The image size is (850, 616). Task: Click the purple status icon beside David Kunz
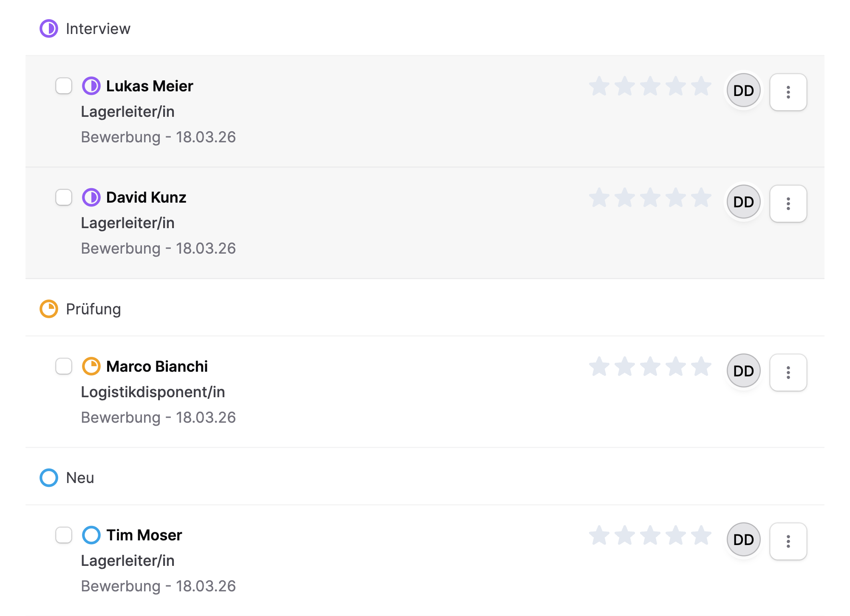[91, 198]
